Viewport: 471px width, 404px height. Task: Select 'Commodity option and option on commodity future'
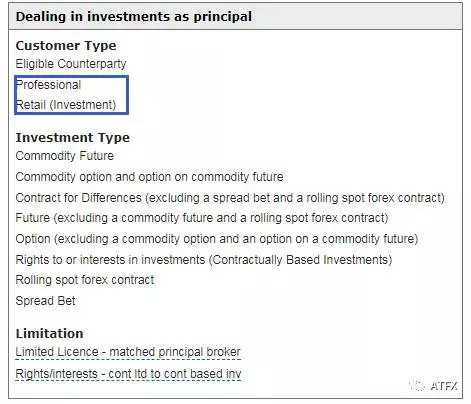click(x=149, y=177)
